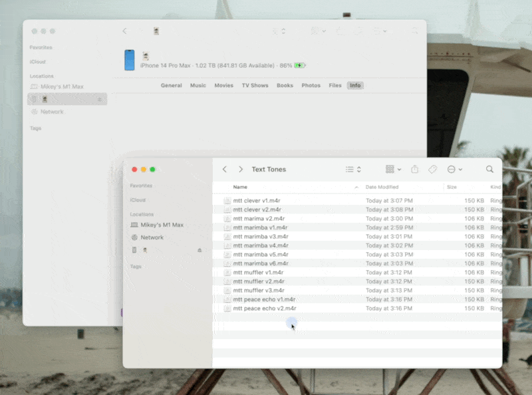532x395 pixels.
Task: Select file mtt marima v2.m4r
Action: (259, 219)
